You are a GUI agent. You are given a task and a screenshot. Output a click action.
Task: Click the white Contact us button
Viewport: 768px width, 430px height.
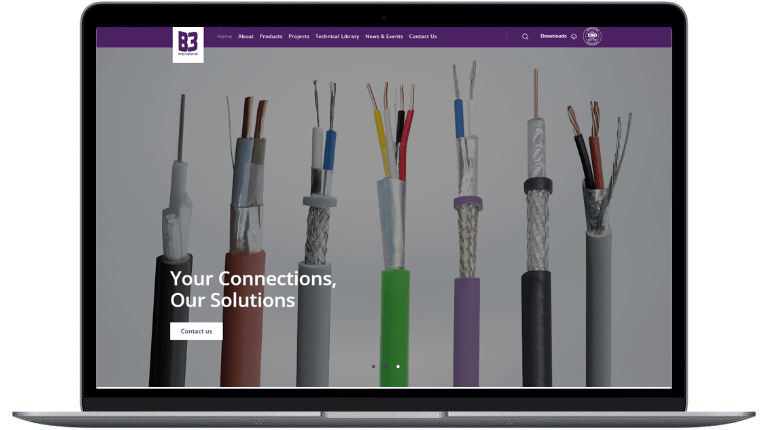click(196, 331)
